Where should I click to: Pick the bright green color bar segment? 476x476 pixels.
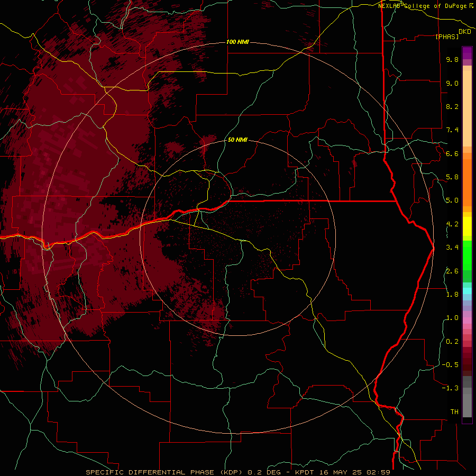[x=467, y=255]
